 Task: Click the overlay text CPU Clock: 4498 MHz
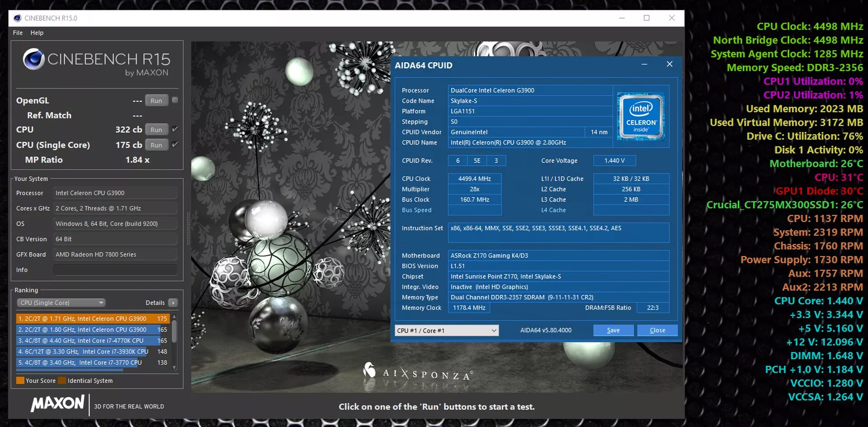(x=810, y=26)
